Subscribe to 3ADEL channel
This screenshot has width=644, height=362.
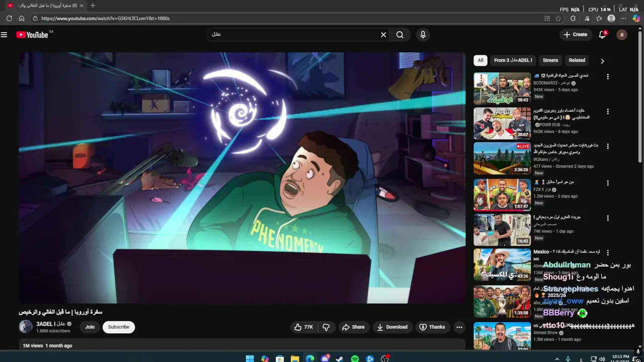point(119,327)
